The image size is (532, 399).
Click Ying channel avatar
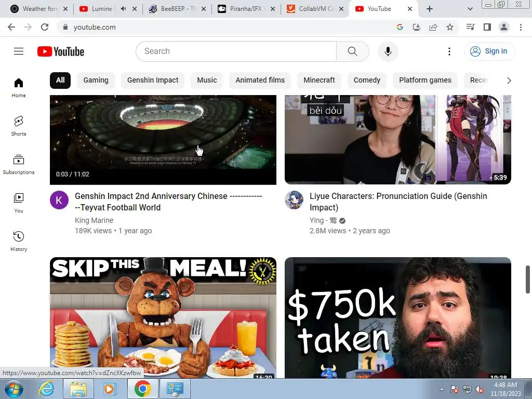click(294, 200)
